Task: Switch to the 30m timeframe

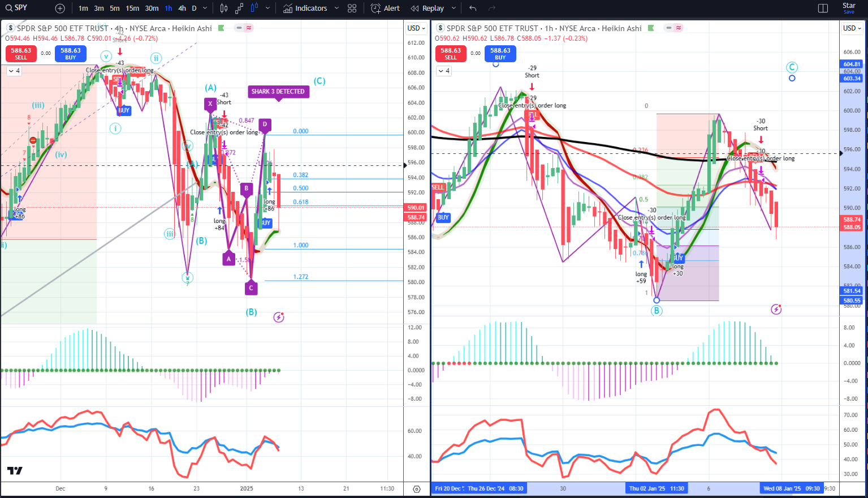Action: tap(152, 8)
